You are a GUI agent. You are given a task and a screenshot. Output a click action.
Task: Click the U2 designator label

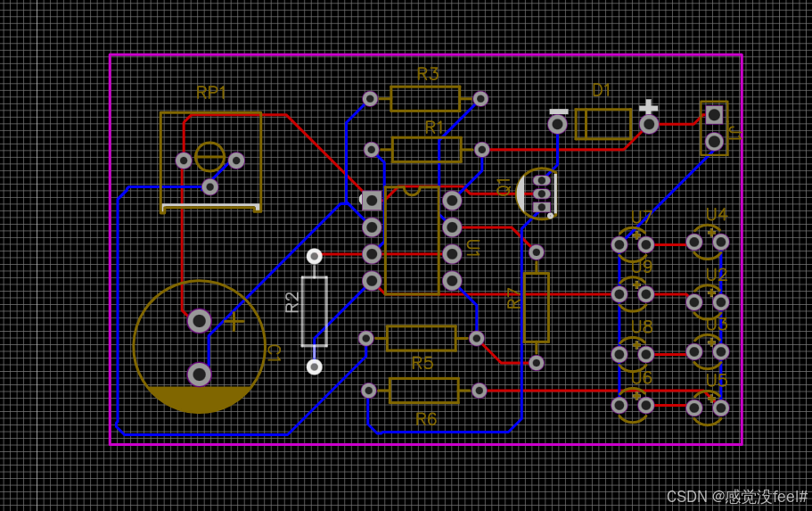click(717, 275)
